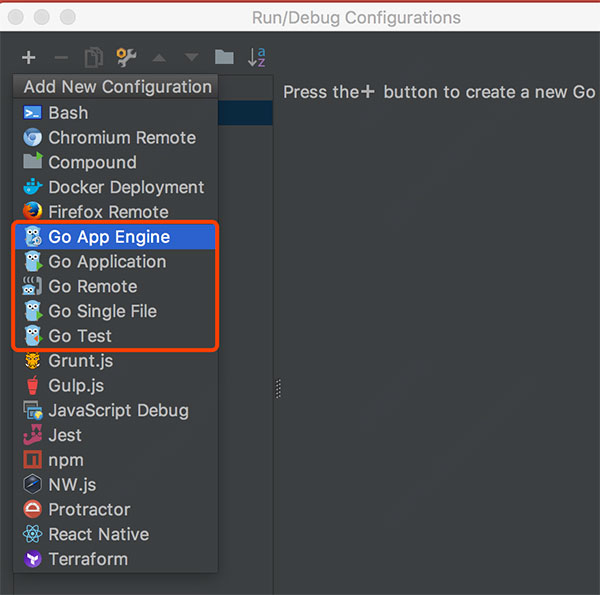Click Create New Folder toolbar icon
The image size is (600, 595).
pos(224,57)
